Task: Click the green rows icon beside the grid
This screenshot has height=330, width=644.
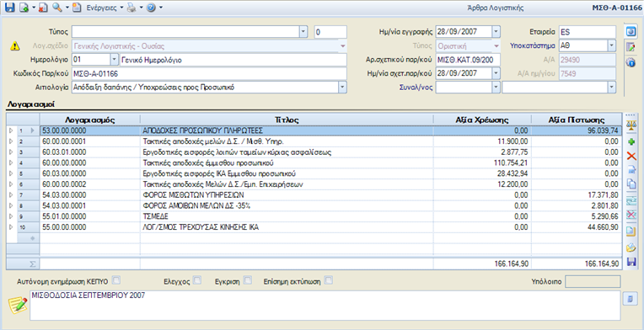Action: pos(631,200)
